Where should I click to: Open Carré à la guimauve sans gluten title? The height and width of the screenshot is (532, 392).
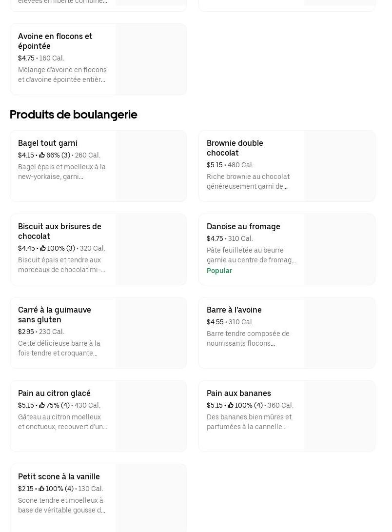coord(55,315)
